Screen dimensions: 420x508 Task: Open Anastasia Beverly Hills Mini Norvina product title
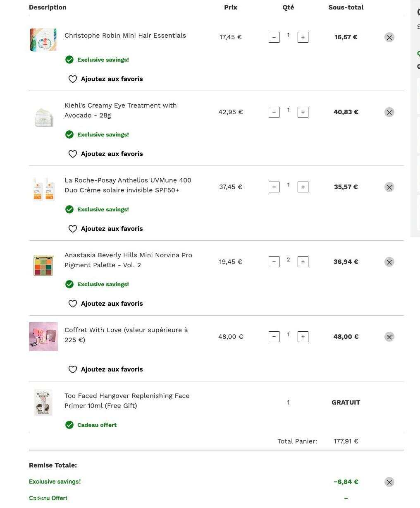tap(128, 260)
